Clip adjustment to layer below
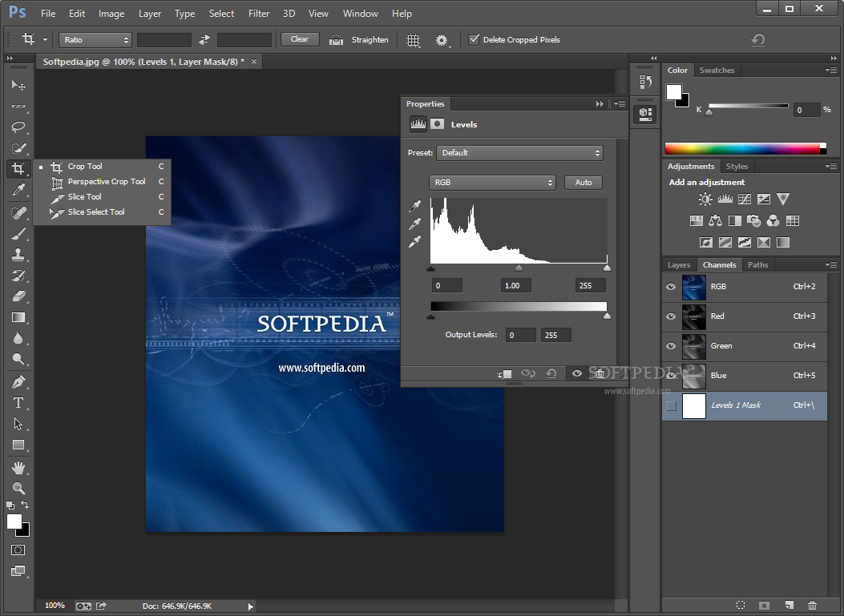Screen dimensions: 844x616 click(504, 373)
